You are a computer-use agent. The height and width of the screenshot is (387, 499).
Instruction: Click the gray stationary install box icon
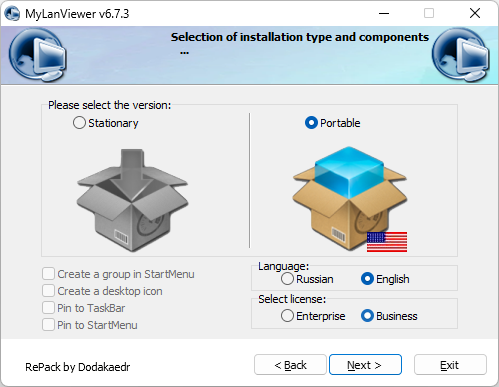click(132, 200)
